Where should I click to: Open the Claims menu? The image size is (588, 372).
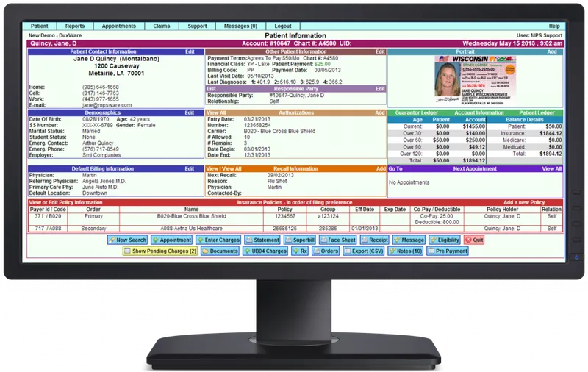pyautogui.click(x=161, y=26)
